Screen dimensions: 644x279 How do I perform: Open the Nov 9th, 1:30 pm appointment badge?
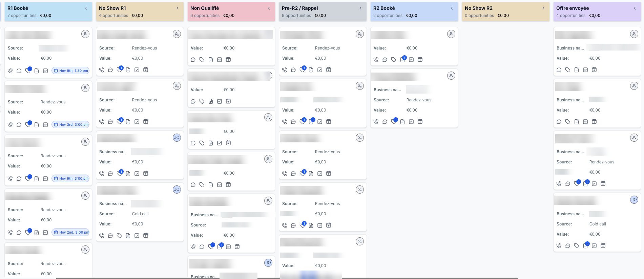point(70,71)
